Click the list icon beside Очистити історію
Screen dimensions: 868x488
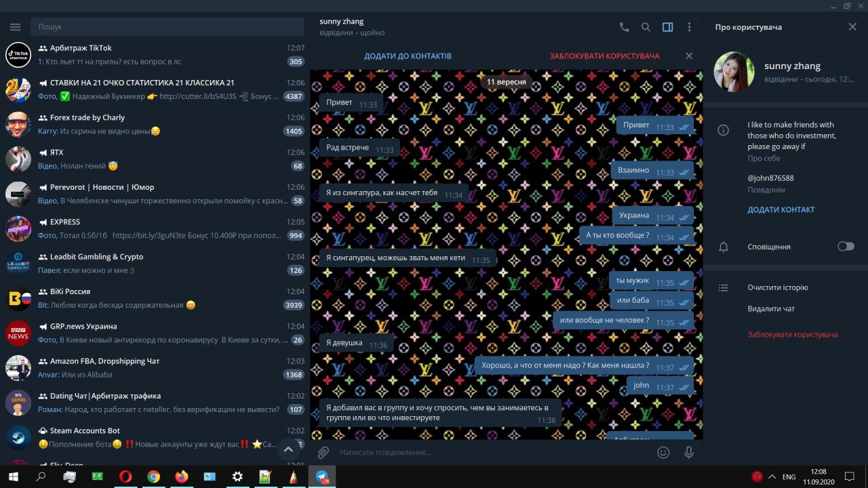724,288
